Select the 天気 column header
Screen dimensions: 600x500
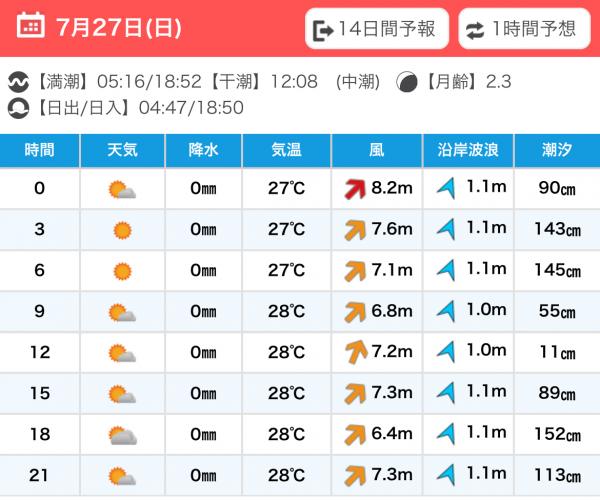point(122,150)
